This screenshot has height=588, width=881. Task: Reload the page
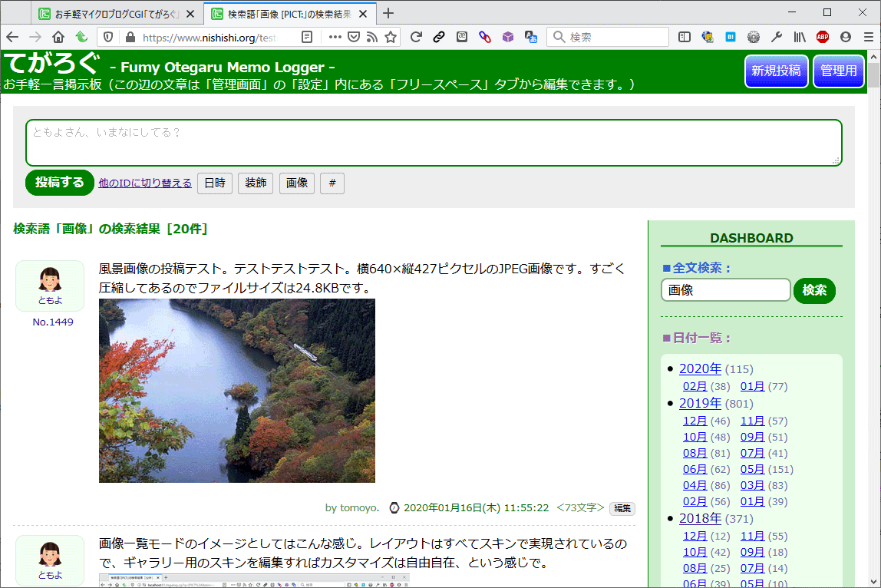click(x=416, y=37)
